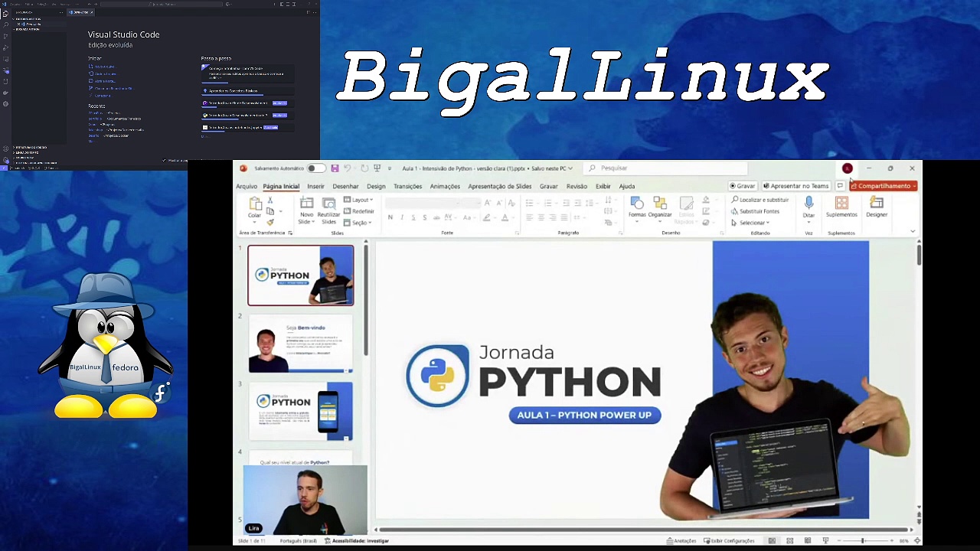The height and width of the screenshot is (551, 980).
Task: Open the font name combo box
Action: [x=421, y=203]
